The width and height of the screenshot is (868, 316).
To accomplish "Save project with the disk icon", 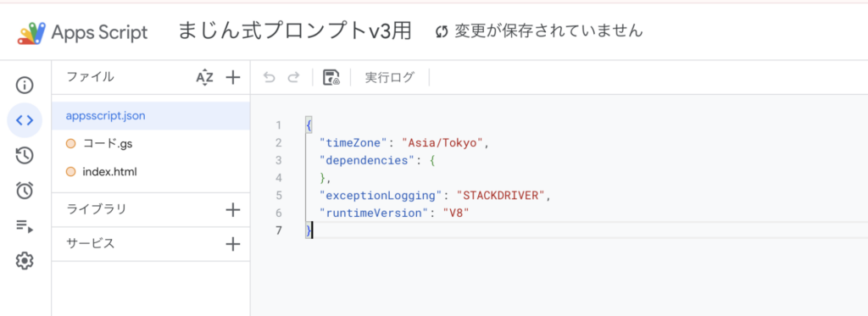I will coord(331,78).
